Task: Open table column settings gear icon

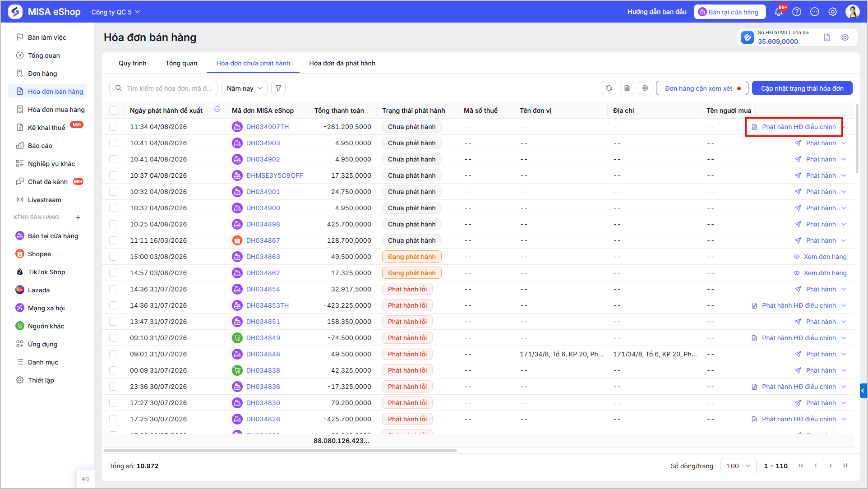Action: pyautogui.click(x=645, y=88)
